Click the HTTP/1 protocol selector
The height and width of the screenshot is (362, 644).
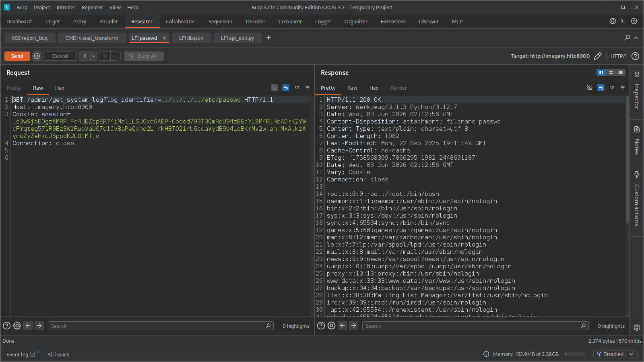619,56
